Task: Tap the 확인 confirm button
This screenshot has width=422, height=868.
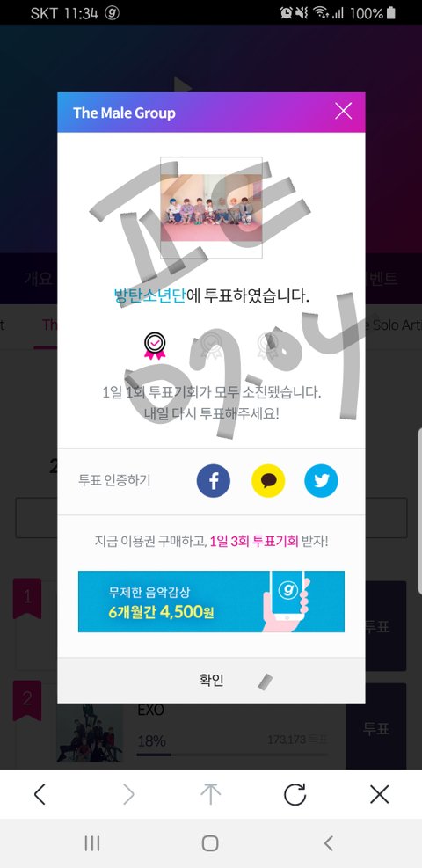Action: coord(211,681)
